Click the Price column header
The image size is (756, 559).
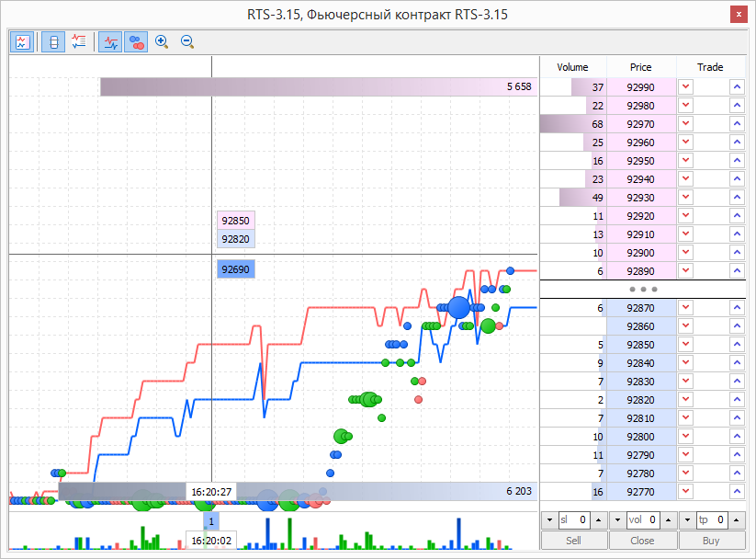(x=641, y=67)
